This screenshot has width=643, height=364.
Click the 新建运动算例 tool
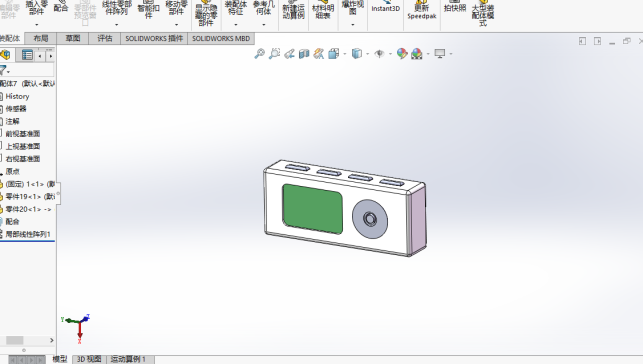click(293, 11)
